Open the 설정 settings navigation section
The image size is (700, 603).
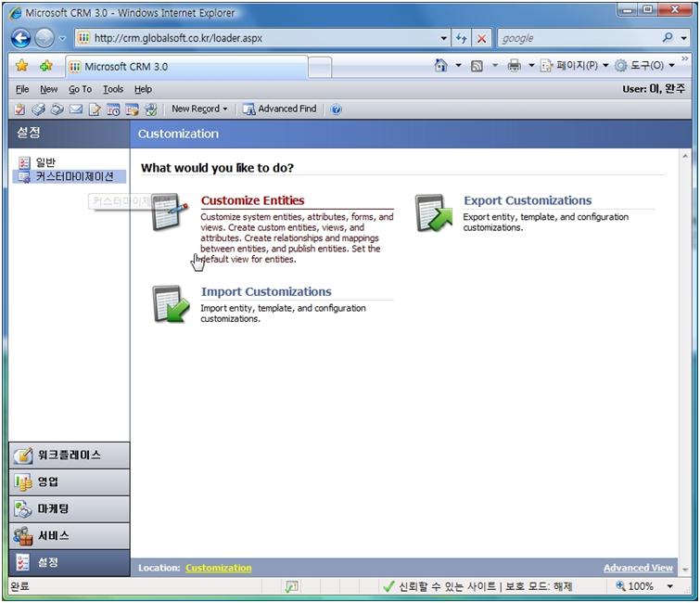click(70, 562)
